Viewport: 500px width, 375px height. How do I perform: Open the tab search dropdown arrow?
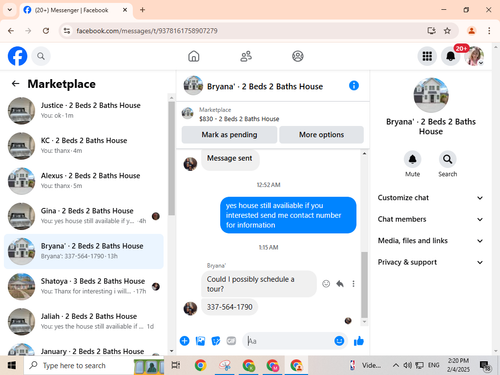[x=10, y=10]
